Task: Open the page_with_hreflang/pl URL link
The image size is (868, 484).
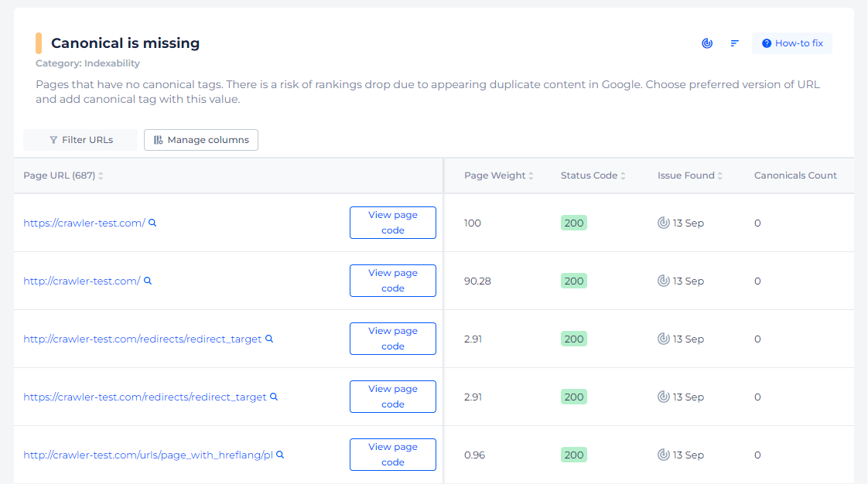Action: (x=148, y=455)
